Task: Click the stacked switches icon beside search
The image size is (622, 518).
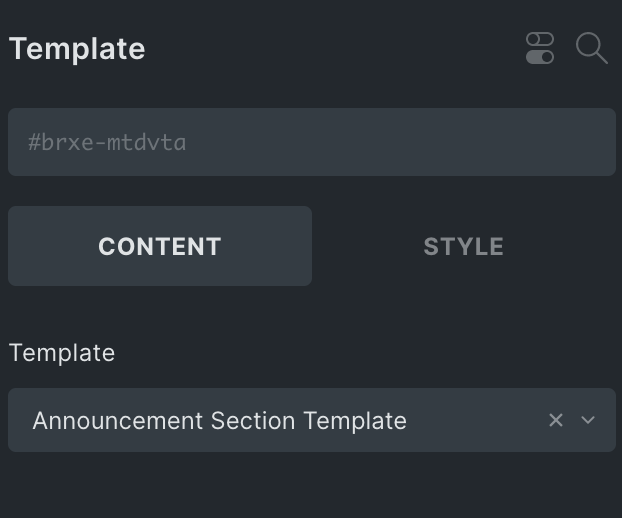Action: [x=539, y=48]
